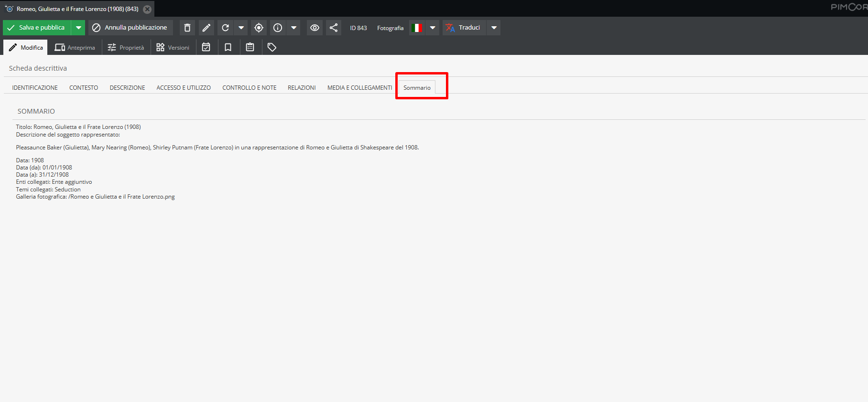Expand the dropdown arrow next to reload
Image resolution: width=868 pixels, height=402 pixels.
[241, 28]
